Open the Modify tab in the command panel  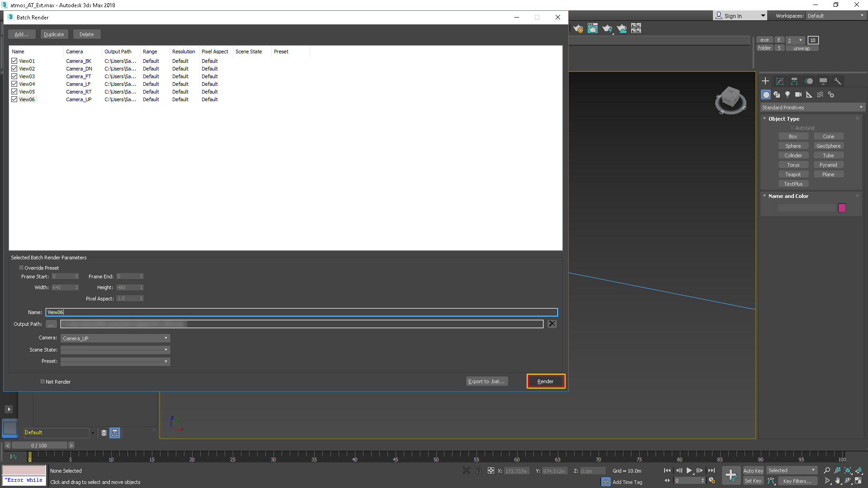[780, 81]
